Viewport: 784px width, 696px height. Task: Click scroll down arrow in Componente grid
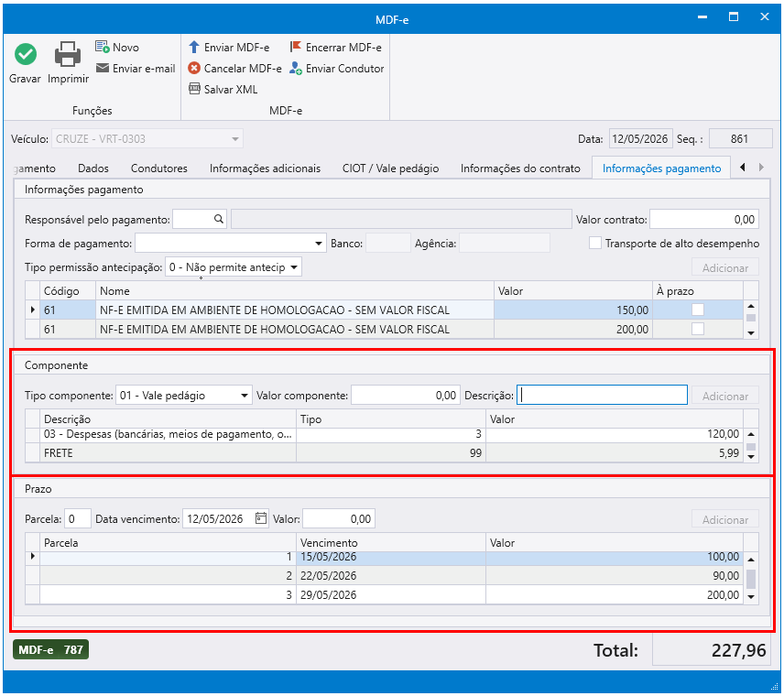click(750, 456)
